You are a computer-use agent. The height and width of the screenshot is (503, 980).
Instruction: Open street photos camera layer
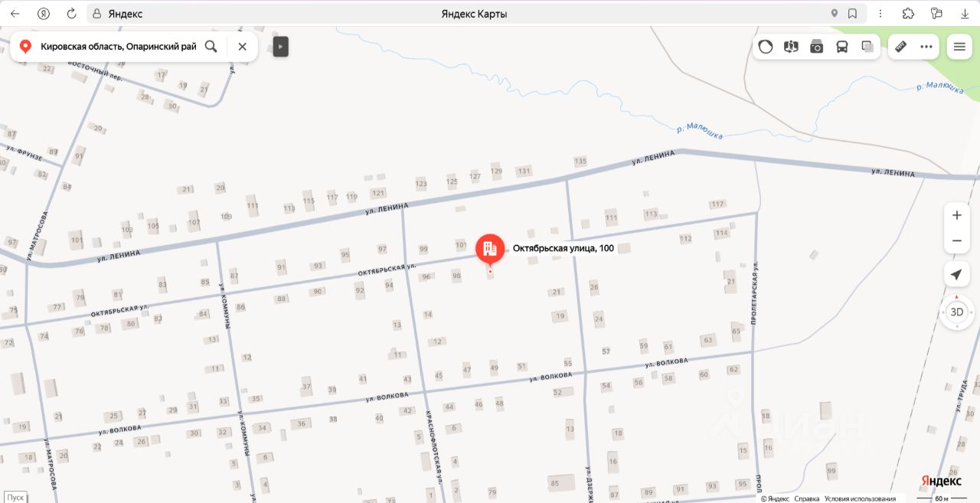click(x=817, y=47)
